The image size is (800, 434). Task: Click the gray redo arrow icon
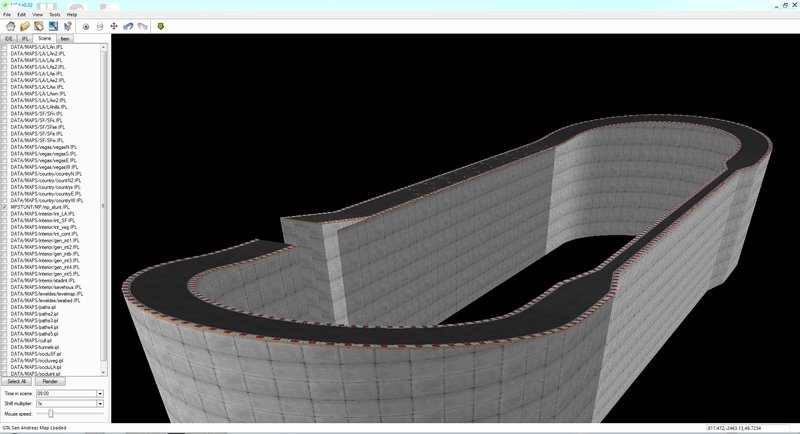(x=142, y=26)
